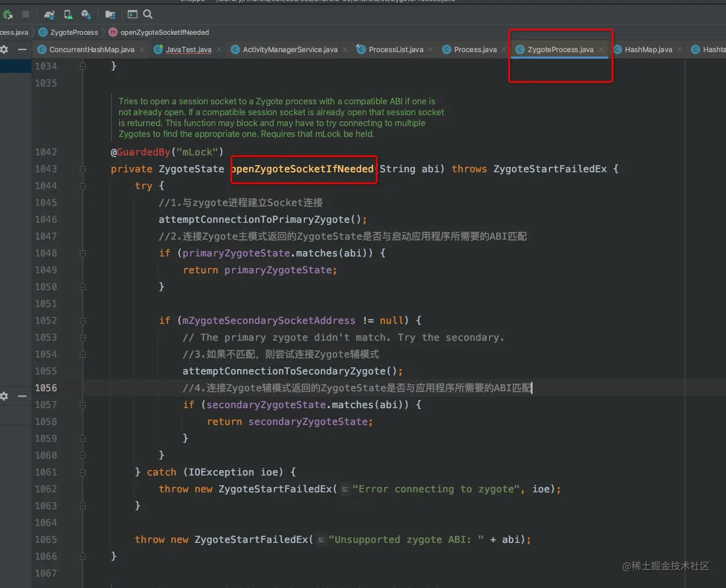Open ActivityManagerService.java tab
The height and width of the screenshot is (588, 726).
(290, 49)
